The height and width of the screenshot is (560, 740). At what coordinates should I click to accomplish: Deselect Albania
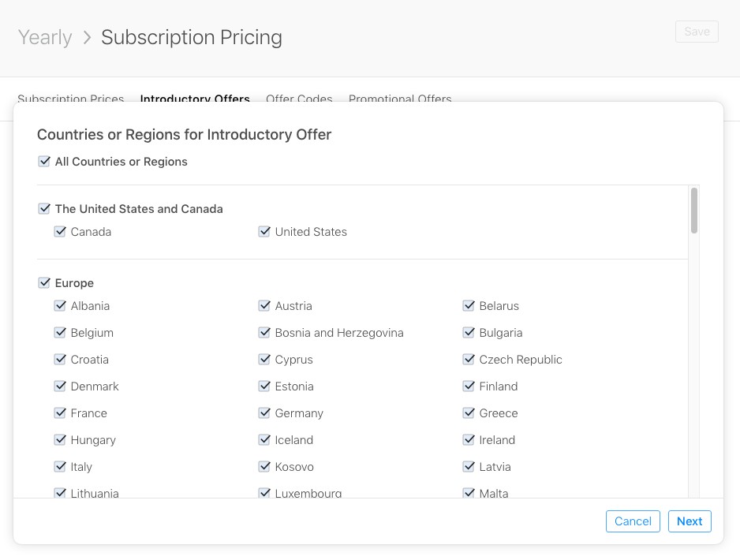click(61, 306)
